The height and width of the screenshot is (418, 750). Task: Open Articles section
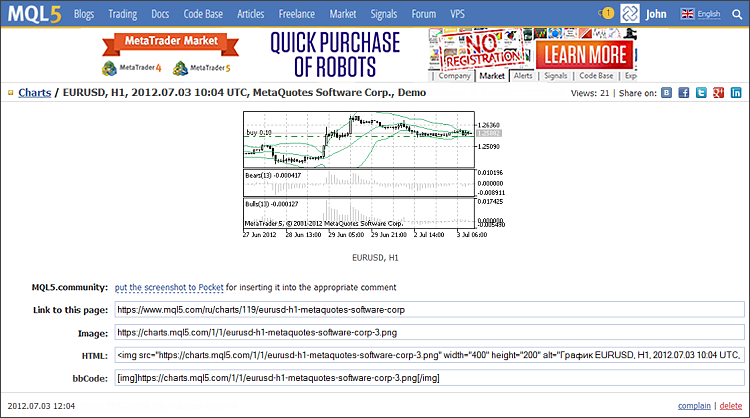tap(251, 14)
